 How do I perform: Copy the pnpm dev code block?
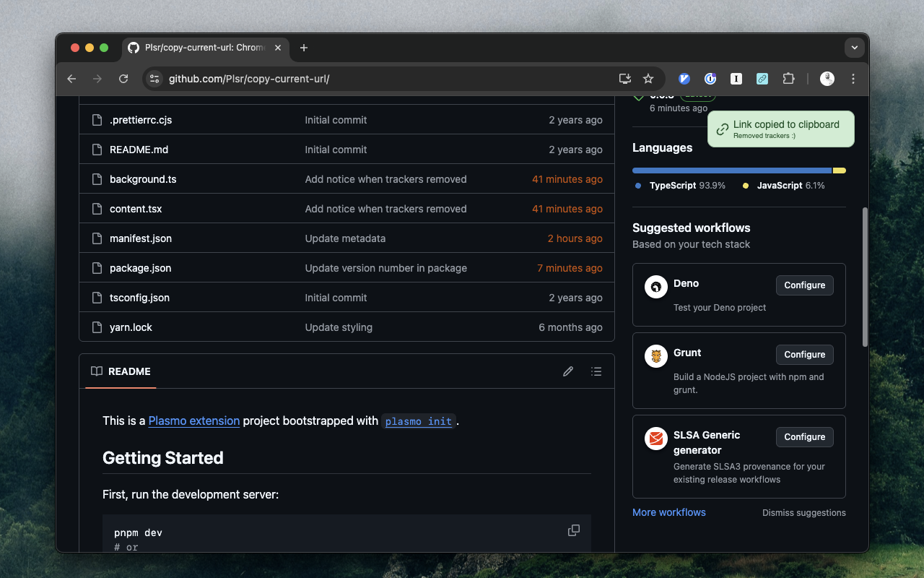(x=574, y=530)
